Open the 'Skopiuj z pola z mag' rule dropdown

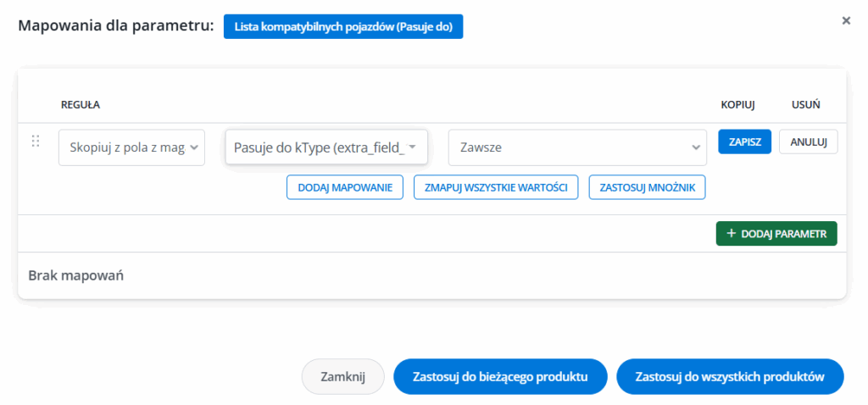[x=131, y=147]
